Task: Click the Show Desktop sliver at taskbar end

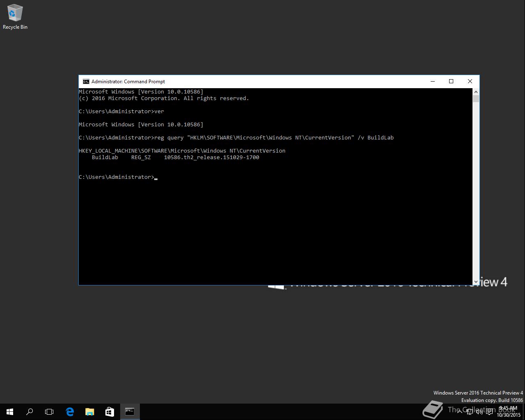Action: (x=524, y=412)
